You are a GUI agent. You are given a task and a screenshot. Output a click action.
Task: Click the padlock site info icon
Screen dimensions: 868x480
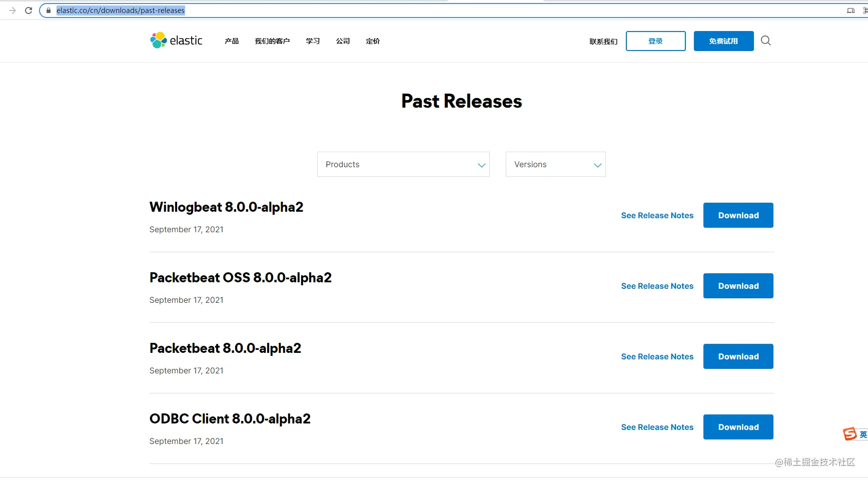pos(49,11)
